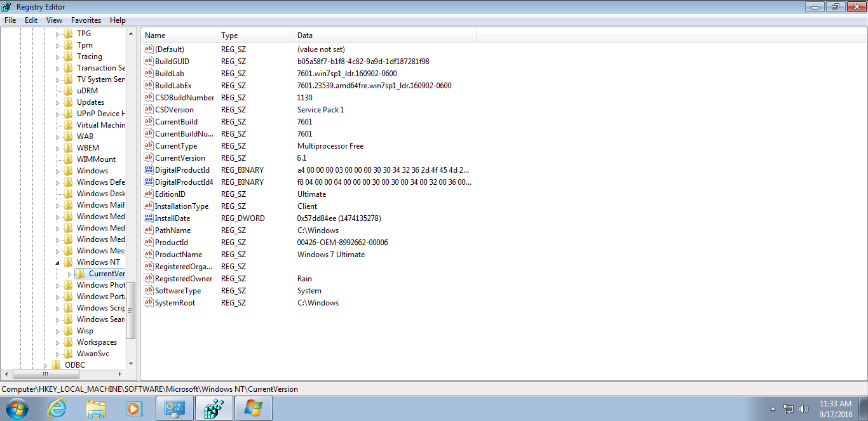868x421 pixels.
Task: Select the CSDBuildNumber value name
Action: pos(185,98)
